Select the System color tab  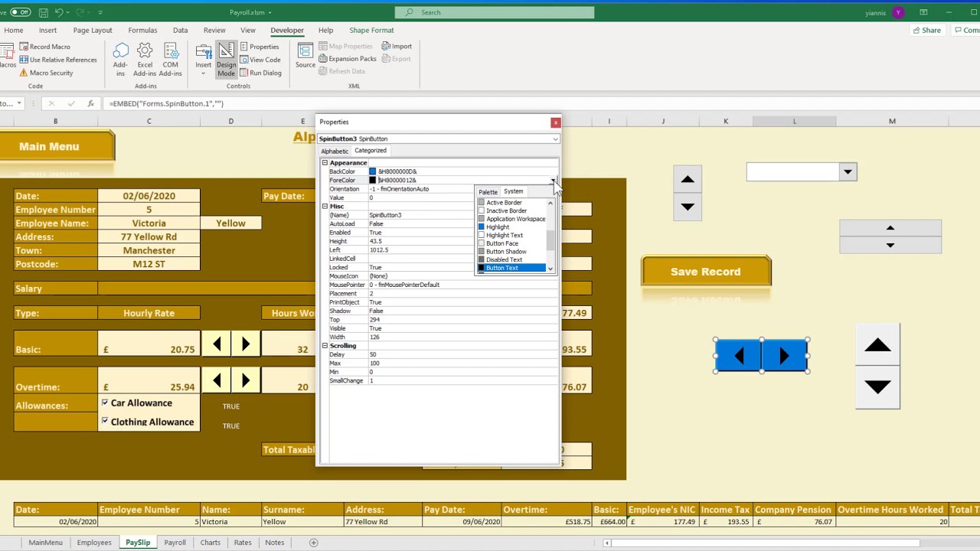[514, 191]
